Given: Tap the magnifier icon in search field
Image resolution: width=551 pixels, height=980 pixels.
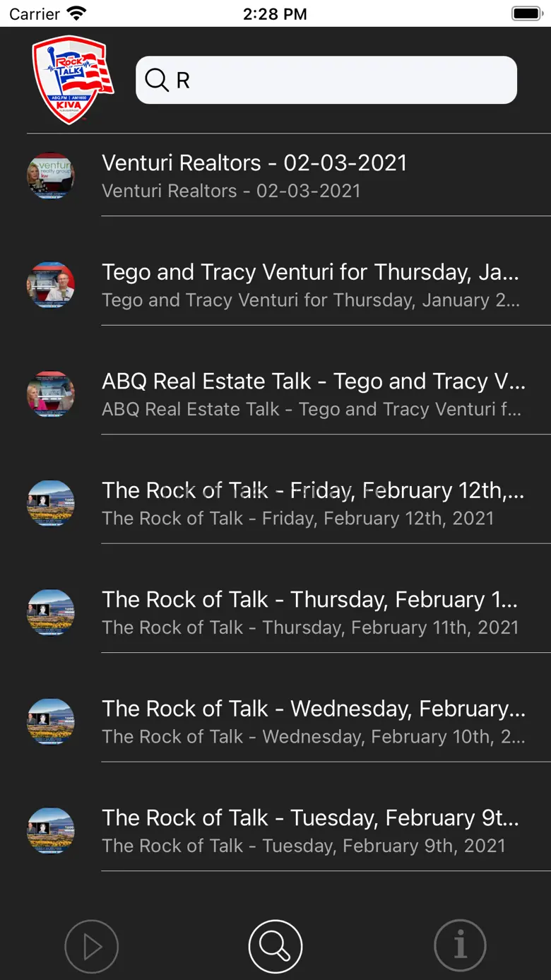Looking at the screenshot, I should tap(156, 80).
